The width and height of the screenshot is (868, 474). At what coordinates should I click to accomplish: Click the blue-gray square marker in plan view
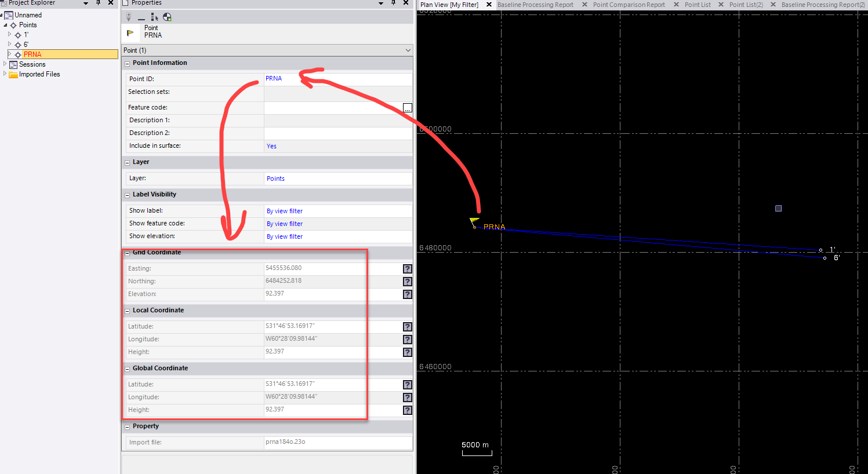point(778,209)
